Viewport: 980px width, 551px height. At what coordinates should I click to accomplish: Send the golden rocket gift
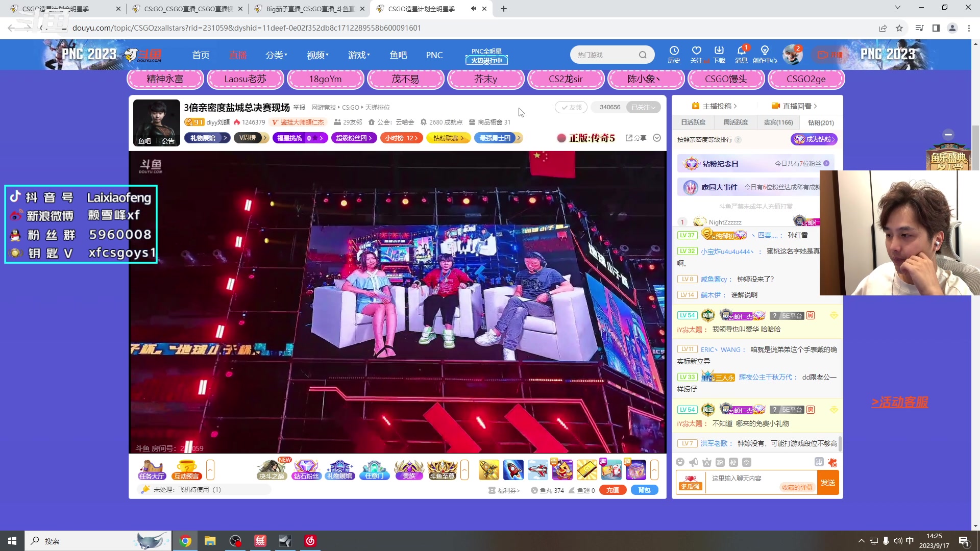[488, 470]
